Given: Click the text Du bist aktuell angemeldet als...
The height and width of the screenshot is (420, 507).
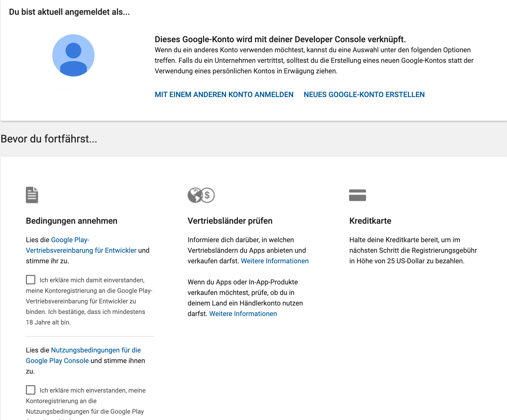Looking at the screenshot, I should point(69,12).
